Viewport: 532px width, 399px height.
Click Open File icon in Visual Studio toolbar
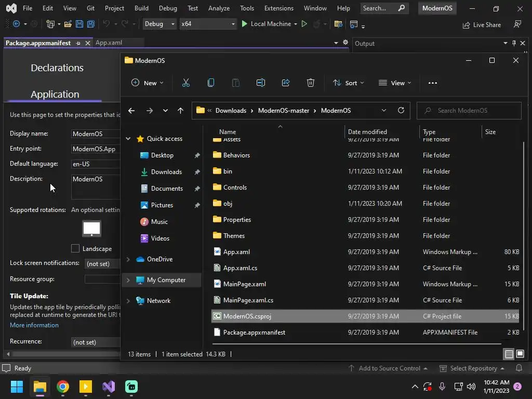point(68,24)
